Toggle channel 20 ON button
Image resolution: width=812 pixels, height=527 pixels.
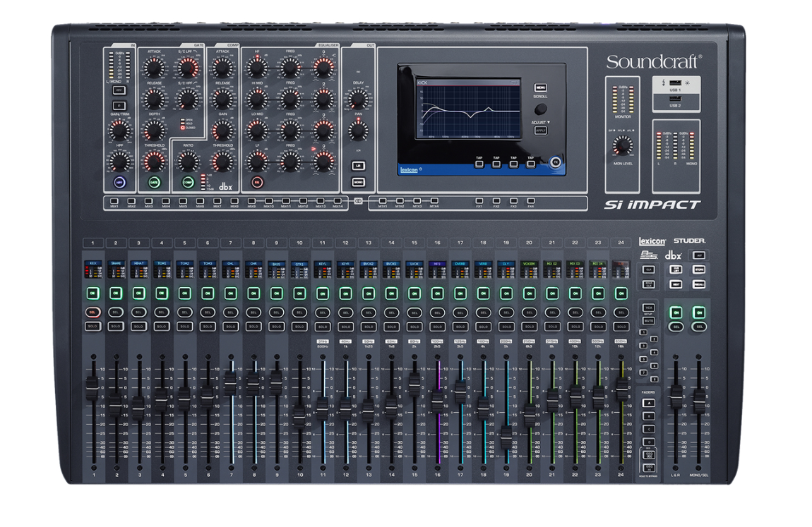pos(529,293)
